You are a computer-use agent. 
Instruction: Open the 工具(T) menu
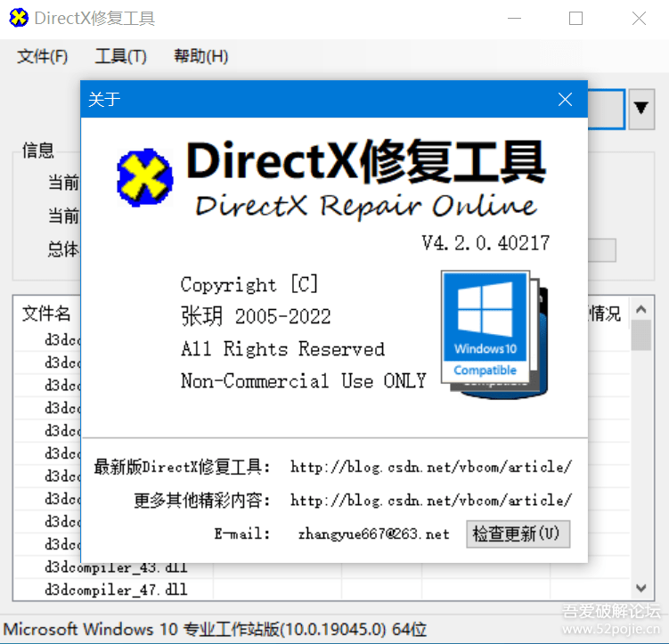(x=121, y=56)
